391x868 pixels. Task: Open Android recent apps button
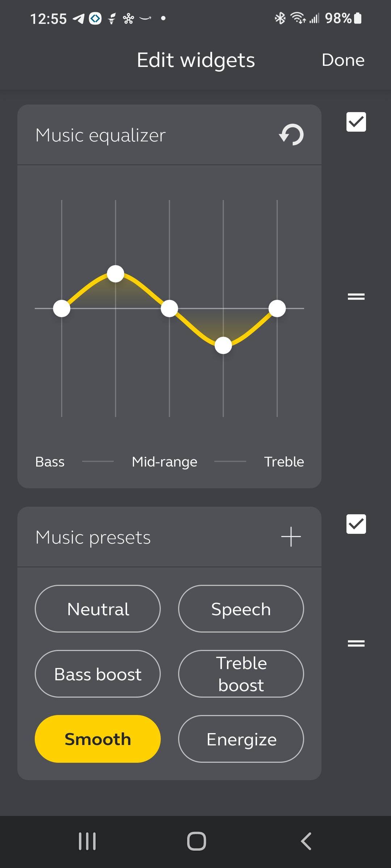87,841
